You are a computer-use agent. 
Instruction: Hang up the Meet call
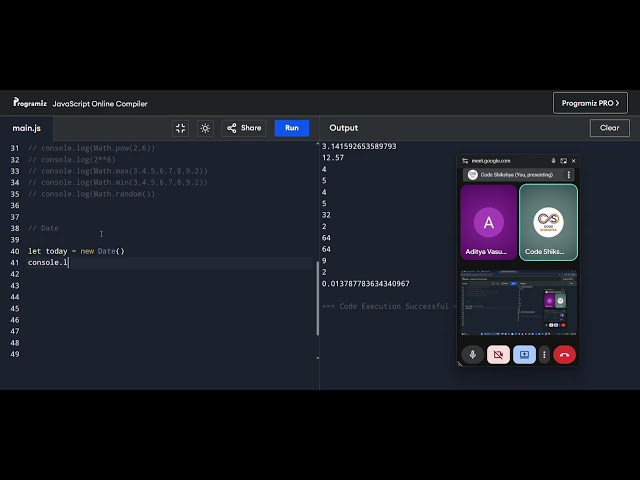pyautogui.click(x=564, y=355)
